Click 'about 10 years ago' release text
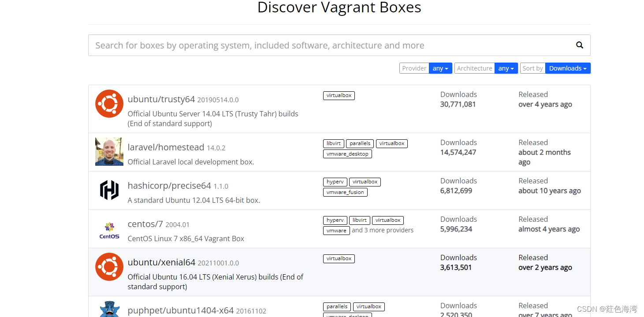The width and height of the screenshot is (644, 317). click(550, 191)
